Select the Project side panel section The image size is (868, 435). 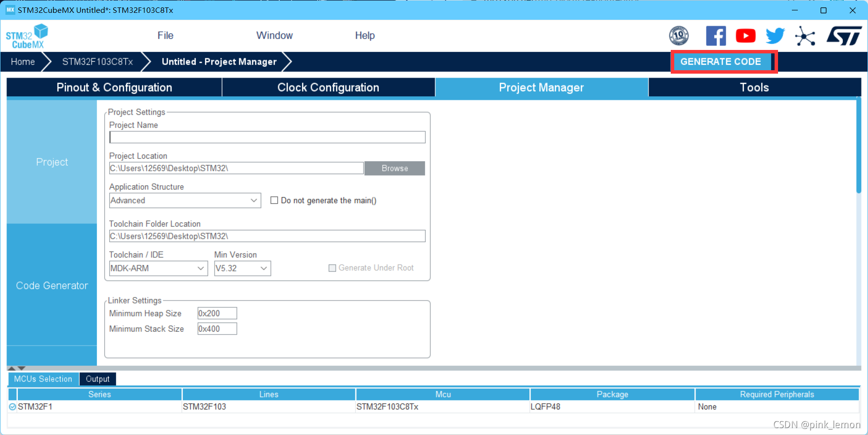52,162
